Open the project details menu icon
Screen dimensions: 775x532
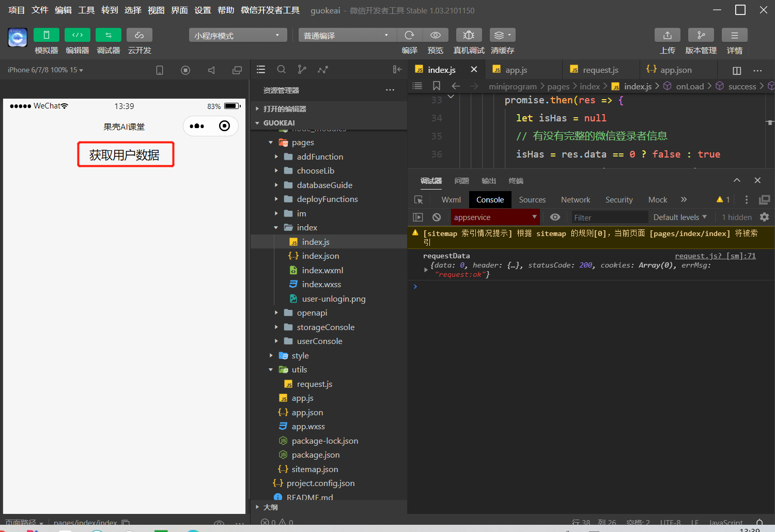pos(735,35)
